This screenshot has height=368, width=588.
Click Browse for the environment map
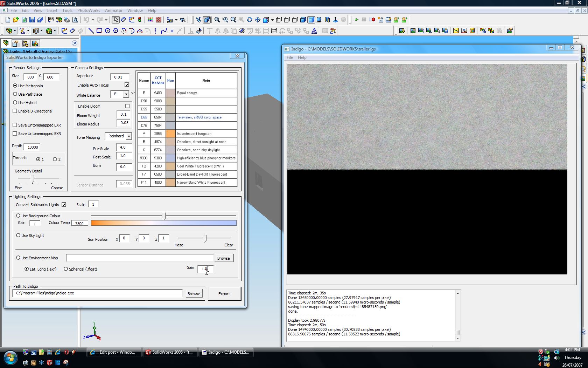coord(223,258)
